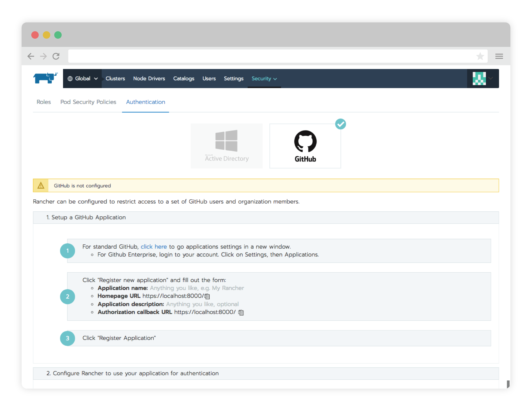Click 'Application description:' label text

click(131, 304)
